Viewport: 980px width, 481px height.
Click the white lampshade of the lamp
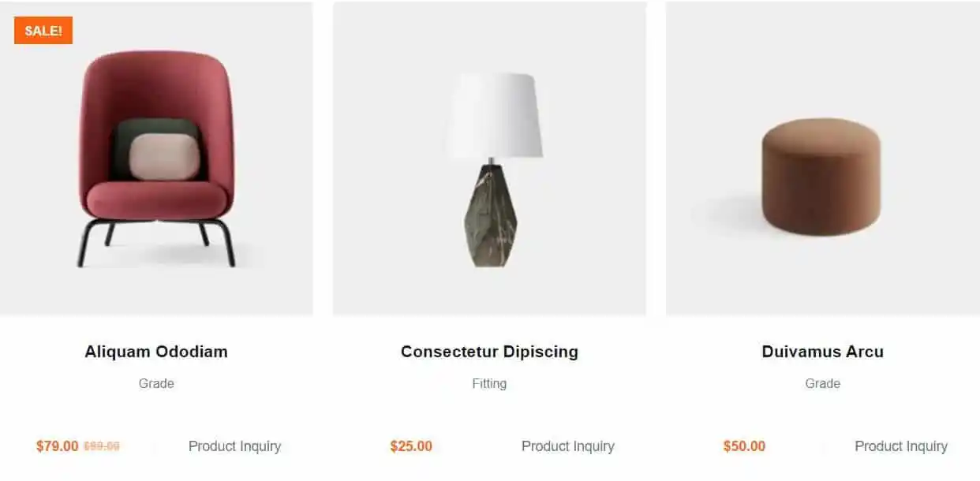point(495,116)
